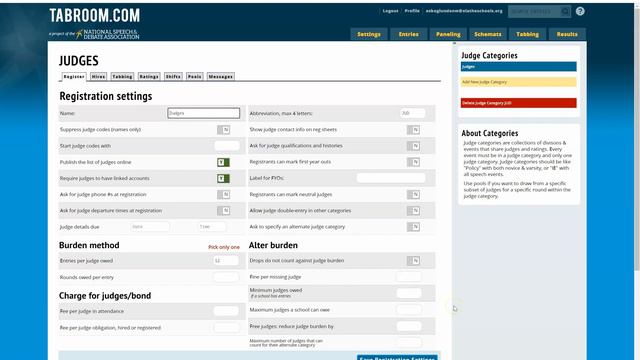Toggle Drops do not count against judge burden
The width and height of the screenshot is (640, 360).
point(413,261)
